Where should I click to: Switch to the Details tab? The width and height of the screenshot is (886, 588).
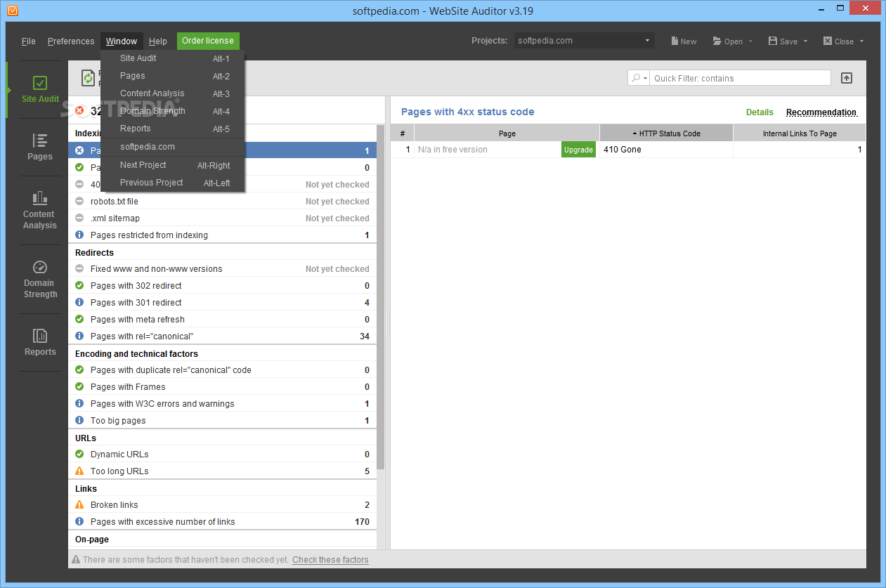coord(760,112)
